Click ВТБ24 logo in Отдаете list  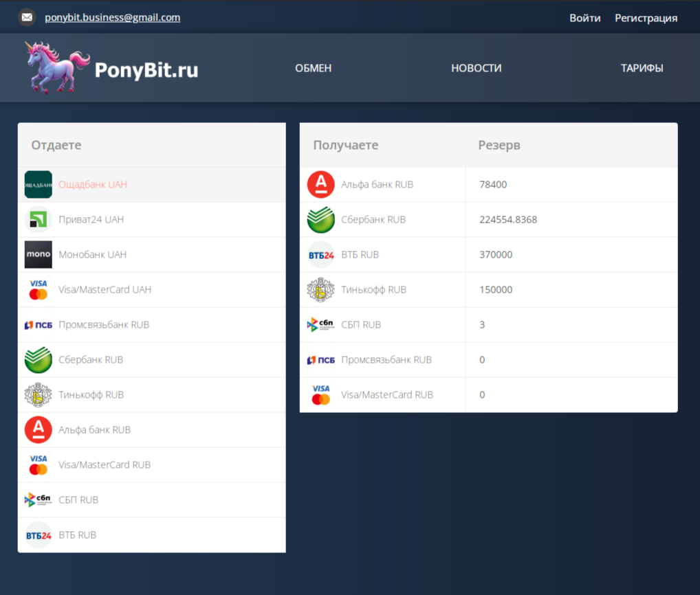click(39, 535)
